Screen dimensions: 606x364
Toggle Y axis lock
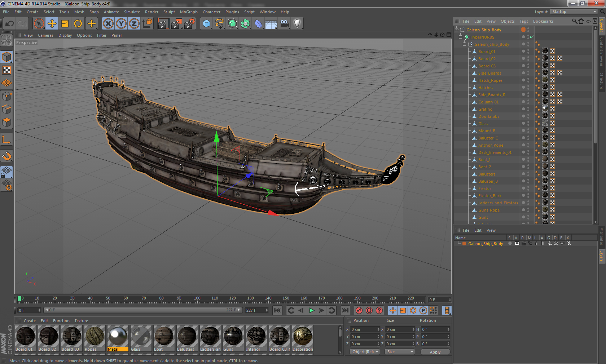(121, 24)
